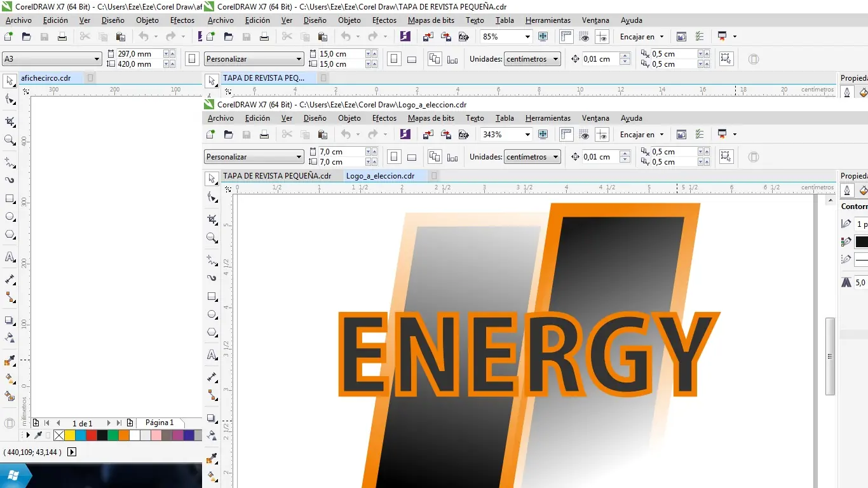Set Landscape orientation in Logo_a_eleccion property bar
The image size is (868, 488).
[412, 157]
